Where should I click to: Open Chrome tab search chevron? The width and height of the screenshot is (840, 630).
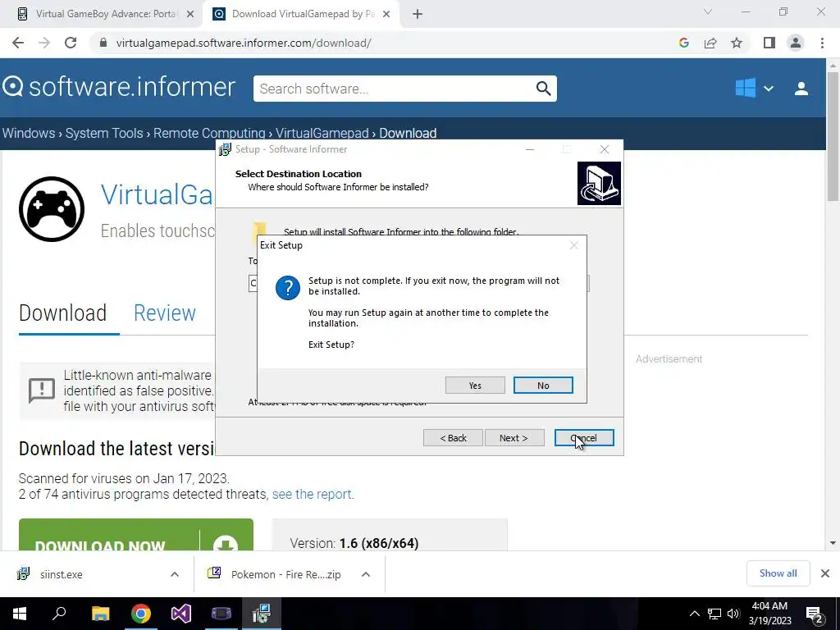point(708,11)
